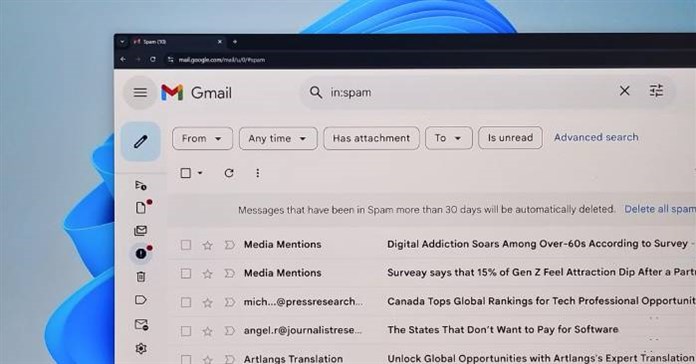
Task: Open Gmail main menu hamburger icon
Action: click(140, 92)
